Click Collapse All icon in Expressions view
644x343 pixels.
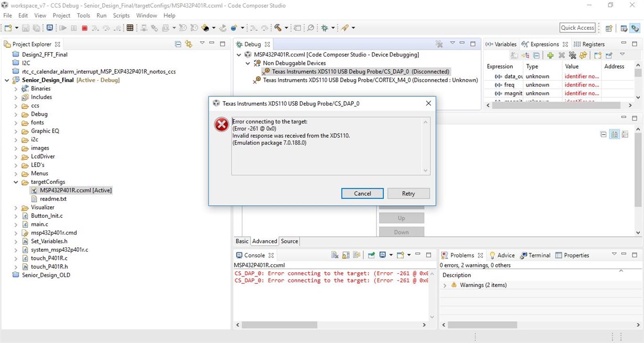[536, 55]
